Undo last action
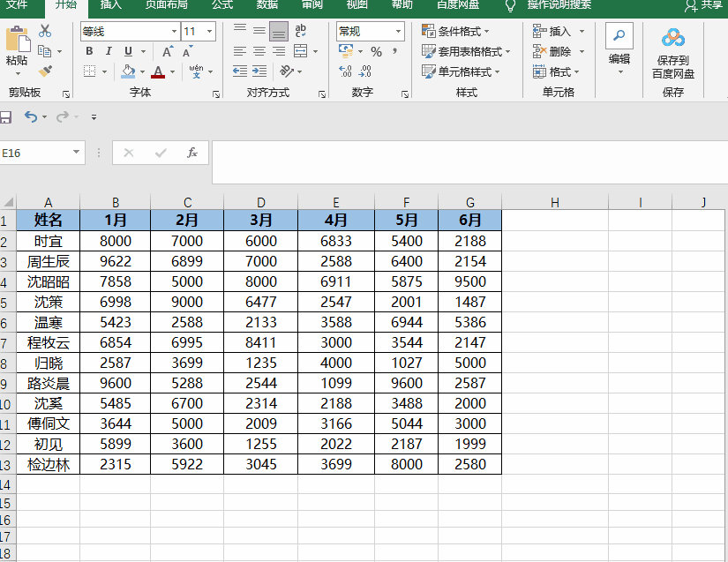This screenshot has height=562, width=728. [x=31, y=116]
